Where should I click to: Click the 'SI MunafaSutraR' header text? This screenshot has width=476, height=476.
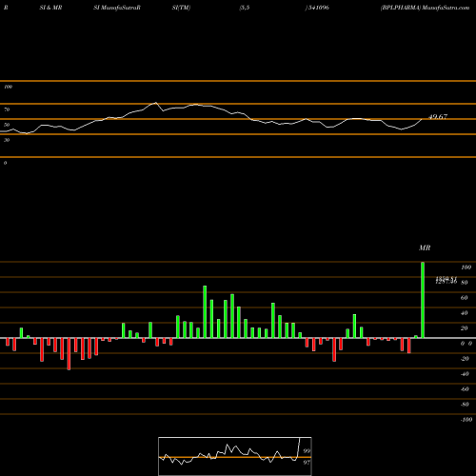117,8
